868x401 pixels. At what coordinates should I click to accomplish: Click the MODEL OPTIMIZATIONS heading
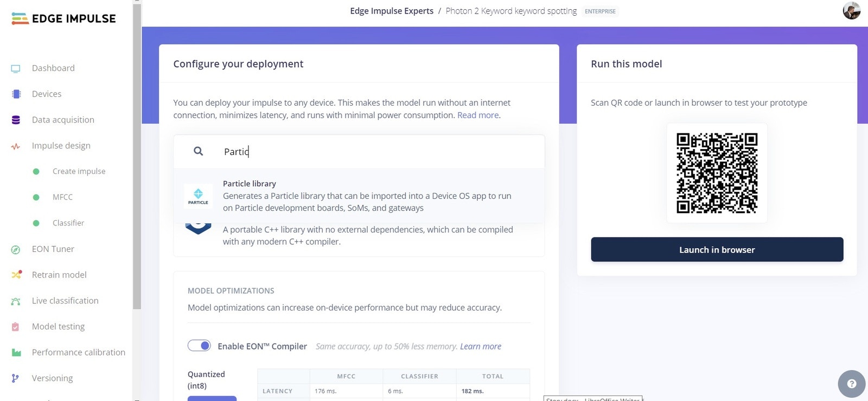(x=231, y=290)
